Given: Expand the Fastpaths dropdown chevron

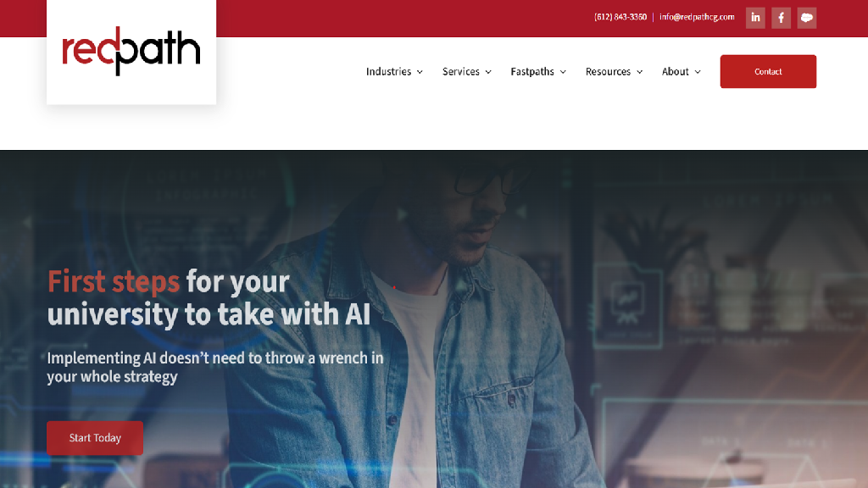Looking at the screenshot, I should coord(563,72).
